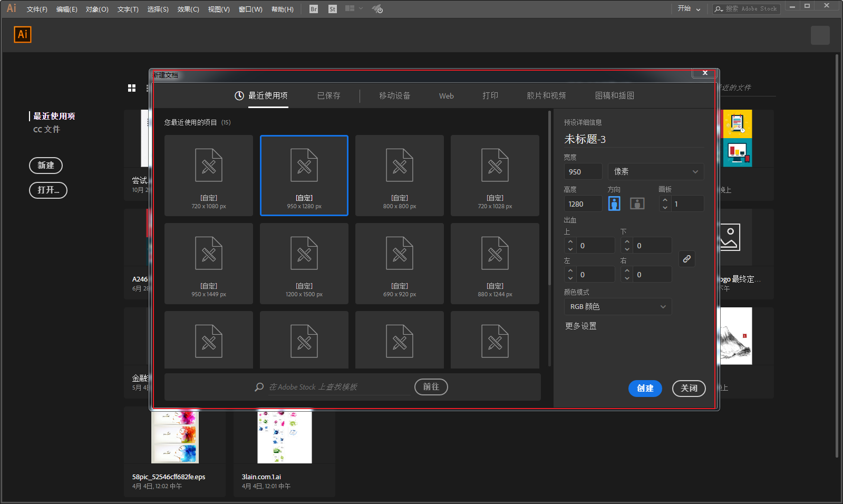Open 更多设置 options
Viewport: 843px width, 504px height.
pos(581,326)
